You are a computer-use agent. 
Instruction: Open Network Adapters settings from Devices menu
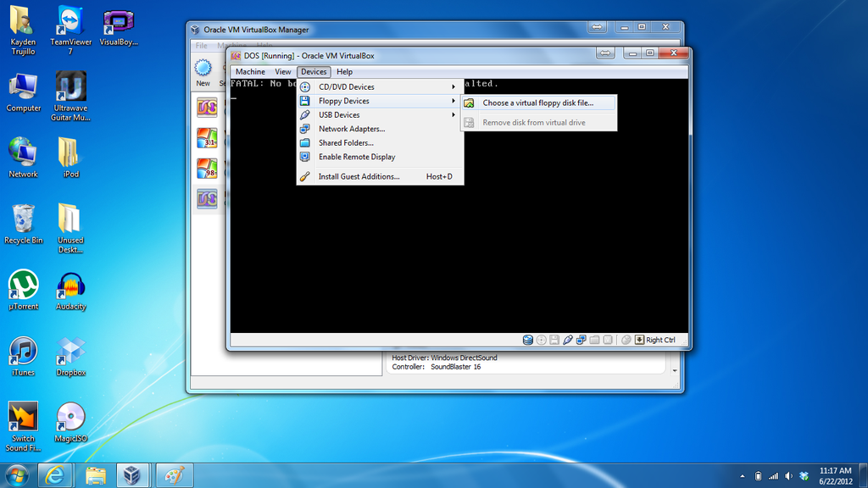[380, 129]
